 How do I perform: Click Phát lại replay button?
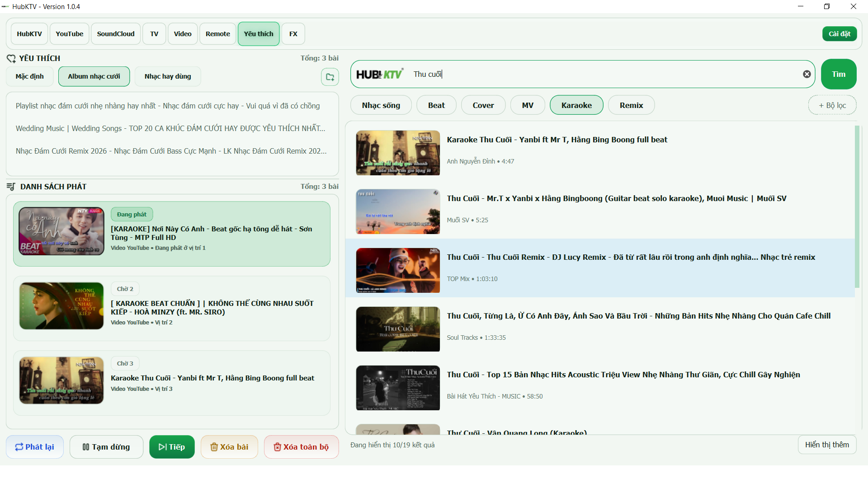[35, 447]
